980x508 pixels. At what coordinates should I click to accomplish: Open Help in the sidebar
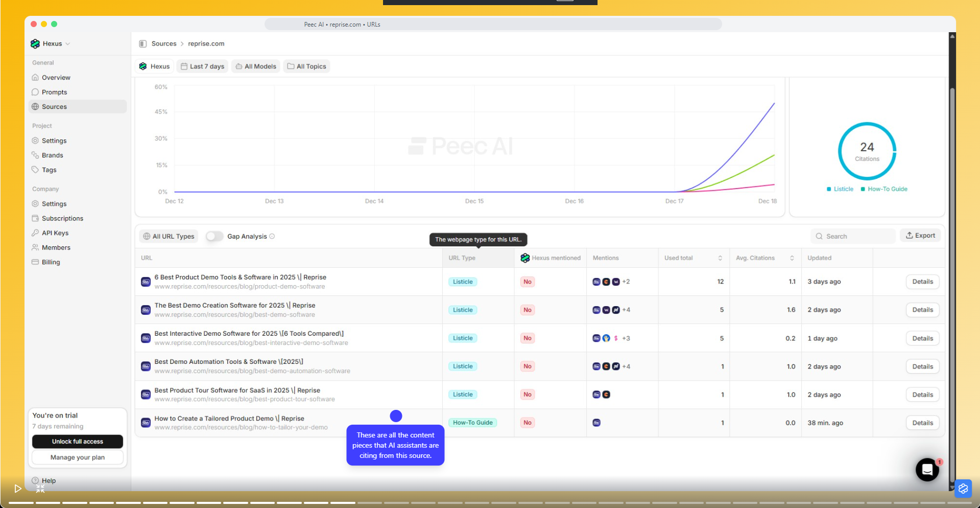49,481
